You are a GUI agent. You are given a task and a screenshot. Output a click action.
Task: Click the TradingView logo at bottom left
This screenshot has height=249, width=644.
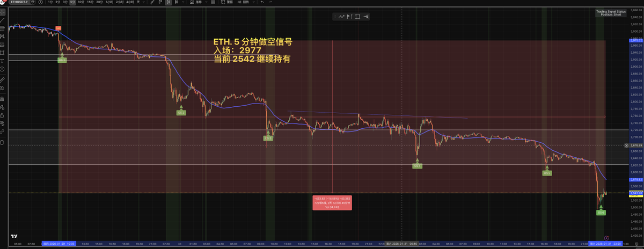(13, 236)
